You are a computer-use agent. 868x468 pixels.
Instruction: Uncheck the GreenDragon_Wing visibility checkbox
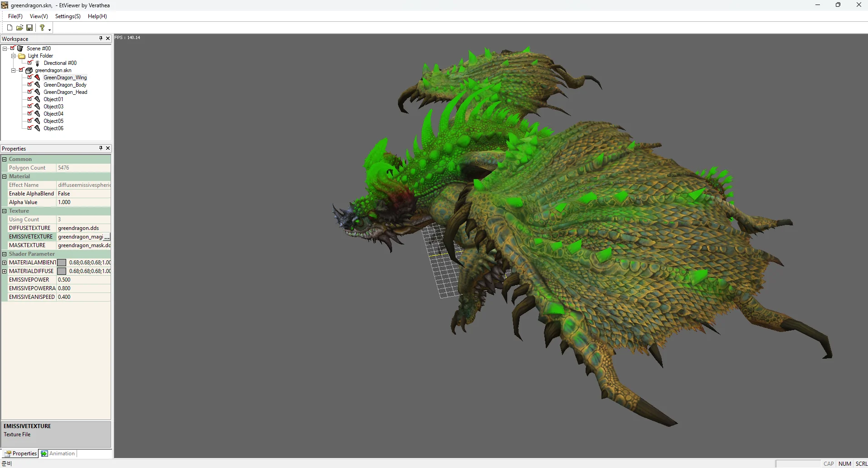[x=30, y=77]
